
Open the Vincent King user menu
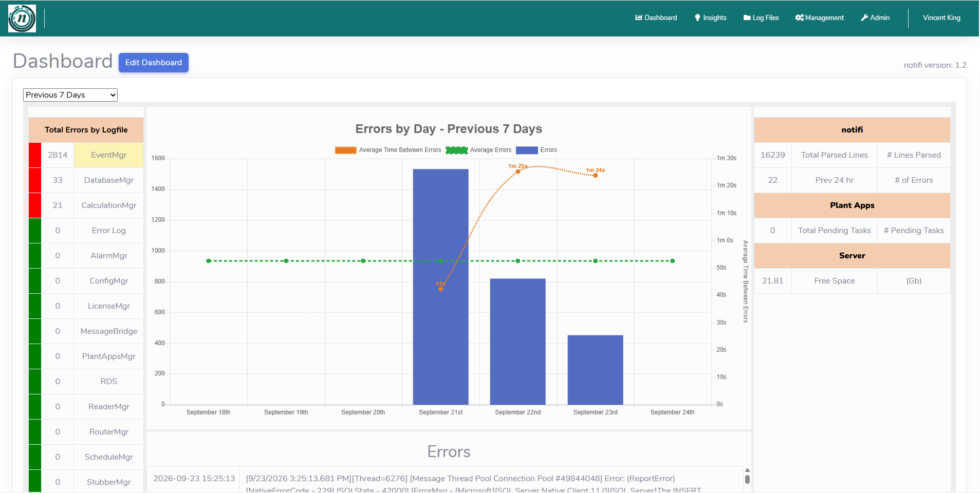pos(941,17)
